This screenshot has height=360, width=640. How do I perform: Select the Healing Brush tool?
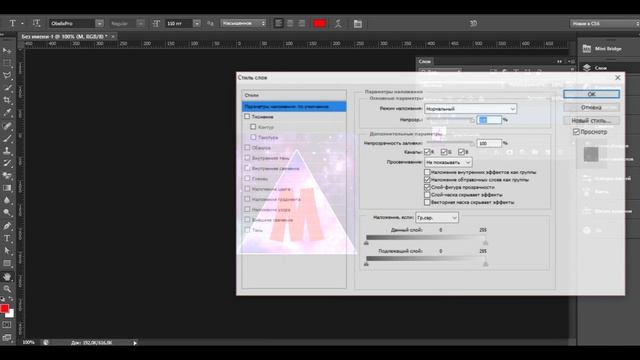(x=7, y=126)
